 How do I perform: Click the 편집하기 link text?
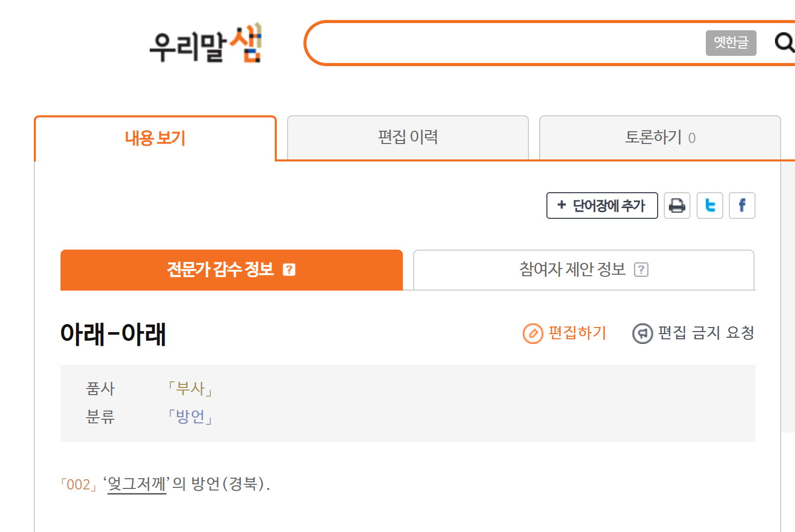tap(577, 333)
